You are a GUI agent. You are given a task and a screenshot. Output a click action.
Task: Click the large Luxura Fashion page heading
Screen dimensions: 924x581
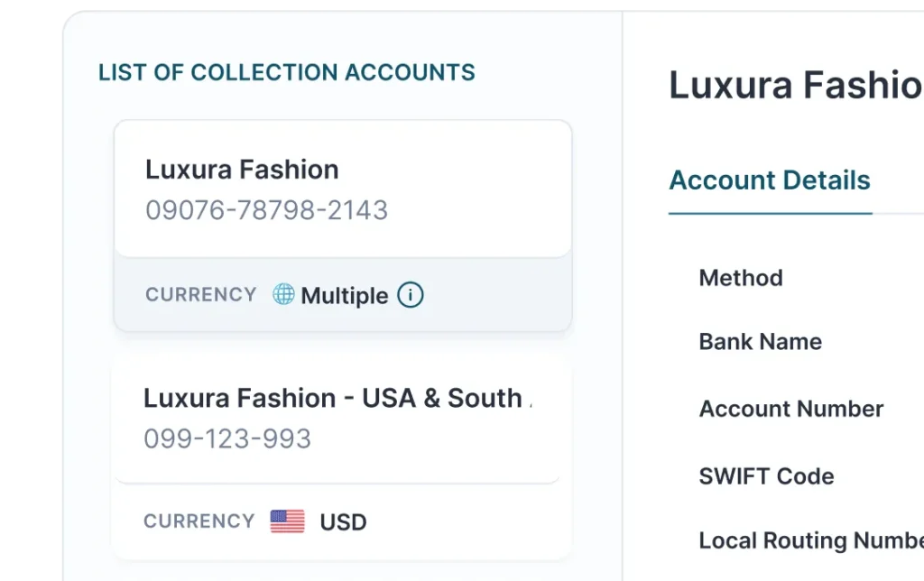[x=794, y=86]
